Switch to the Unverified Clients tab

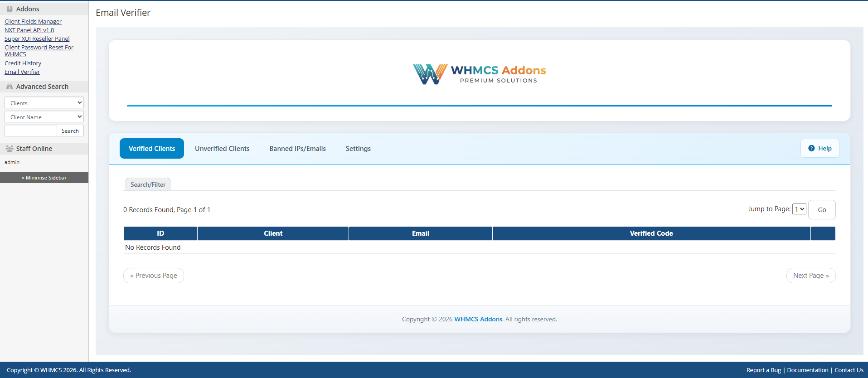click(222, 149)
